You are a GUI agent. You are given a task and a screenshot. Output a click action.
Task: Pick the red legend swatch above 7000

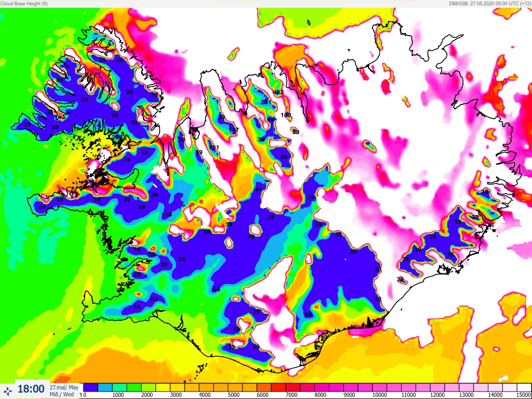pos(293,387)
